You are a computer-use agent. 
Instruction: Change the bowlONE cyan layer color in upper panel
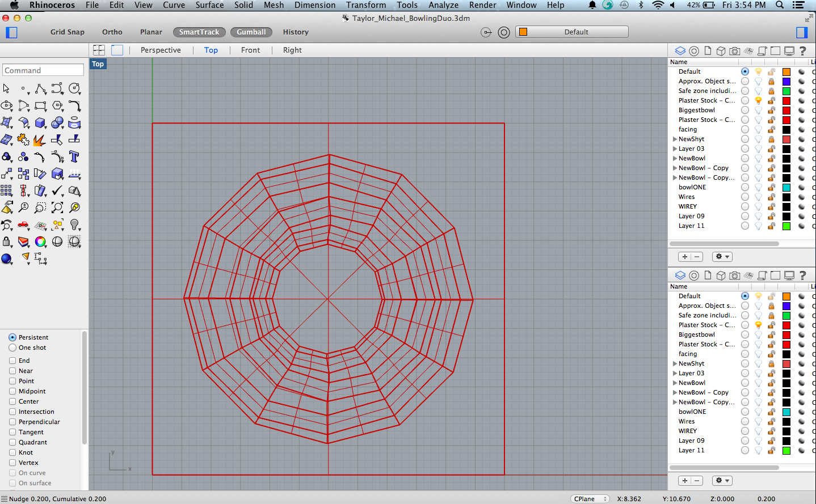(x=786, y=188)
